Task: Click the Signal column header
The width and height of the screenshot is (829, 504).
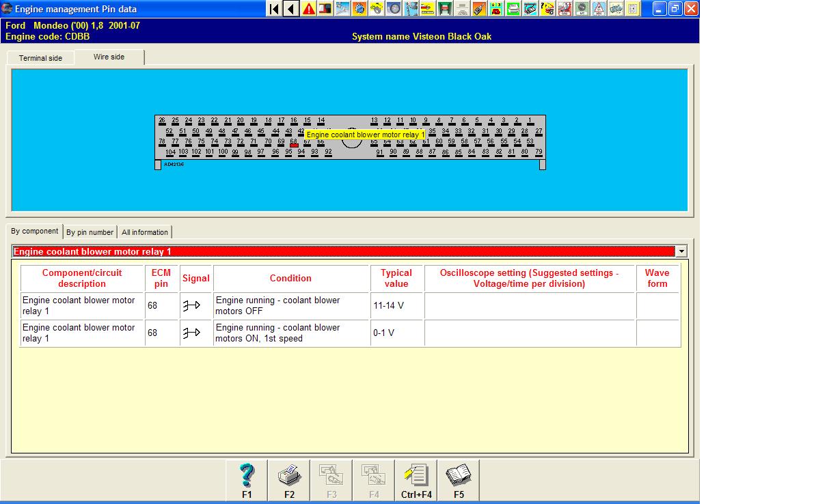Action: tap(196, 278)
